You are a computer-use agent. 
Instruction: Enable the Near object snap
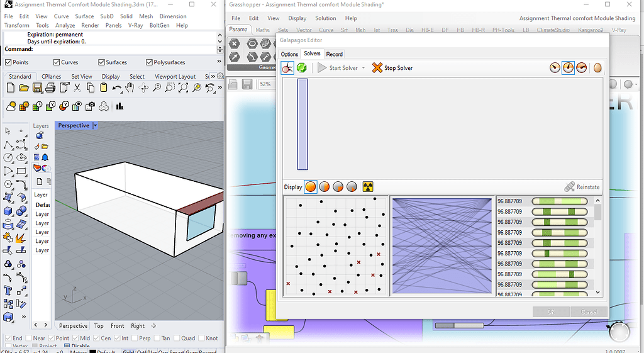[28, 338]
